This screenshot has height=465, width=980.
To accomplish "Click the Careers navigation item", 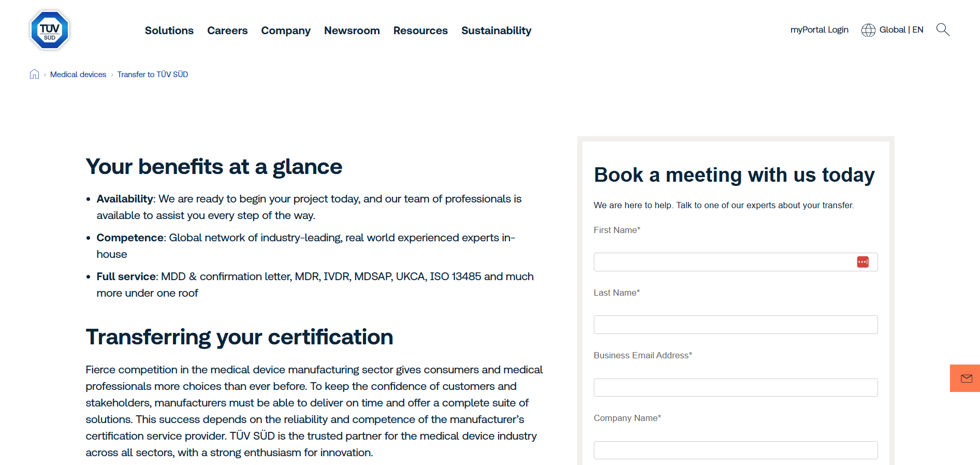I will pos(227,31).
